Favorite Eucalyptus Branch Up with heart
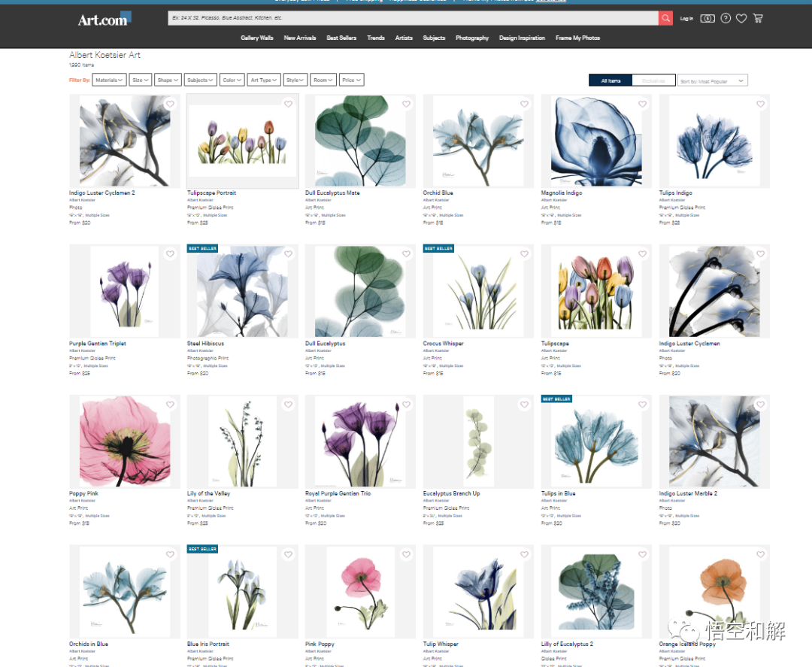 [525, 405]
